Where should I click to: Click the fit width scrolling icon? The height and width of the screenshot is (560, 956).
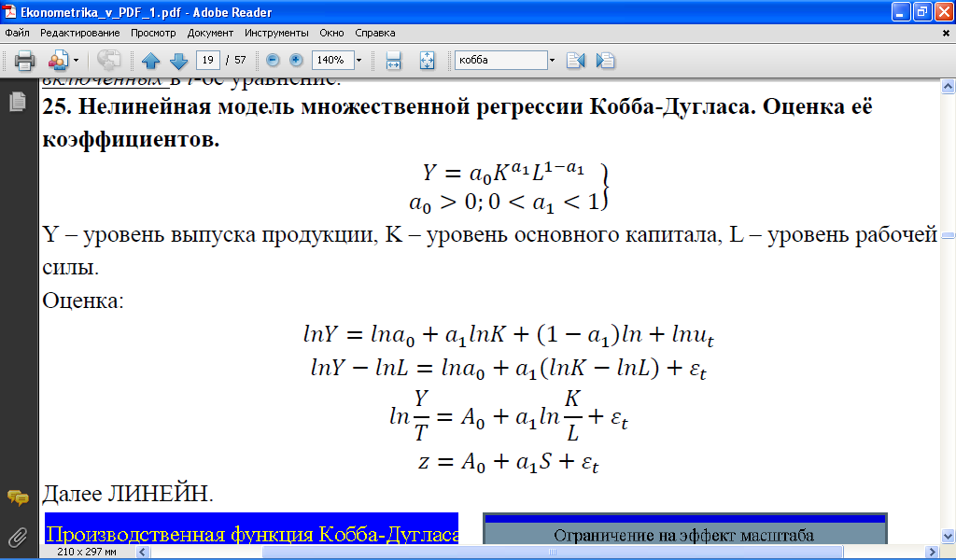pyautogui.click(x=393, y=61)
